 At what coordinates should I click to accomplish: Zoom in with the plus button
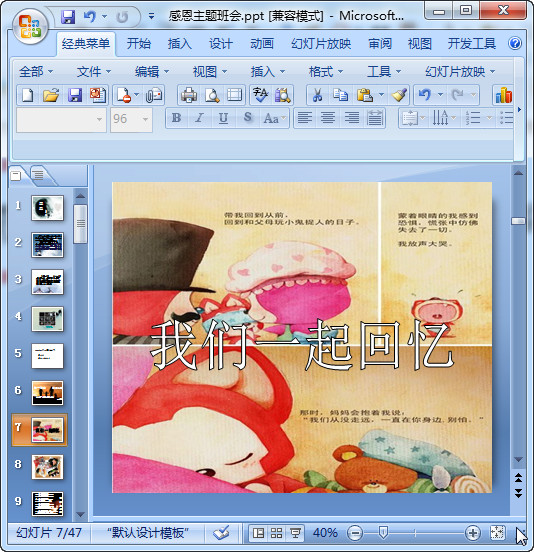[472, 533]
